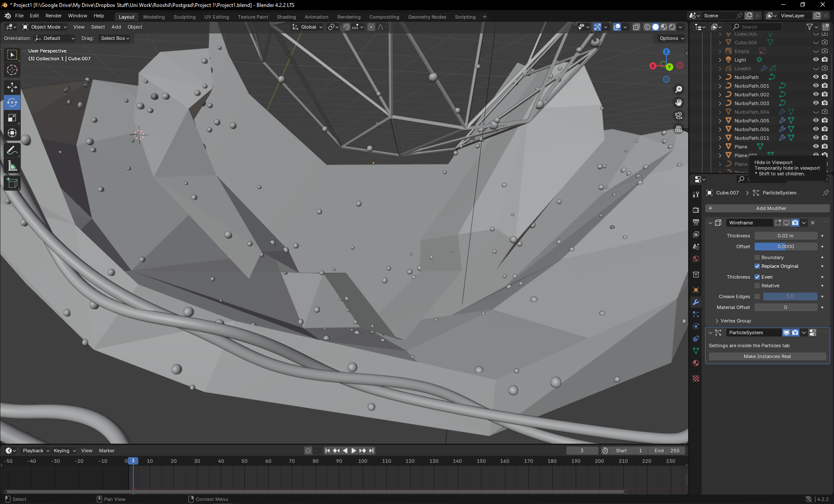
Task: Open the Object Mode dropdown
Action: point(45,27)
